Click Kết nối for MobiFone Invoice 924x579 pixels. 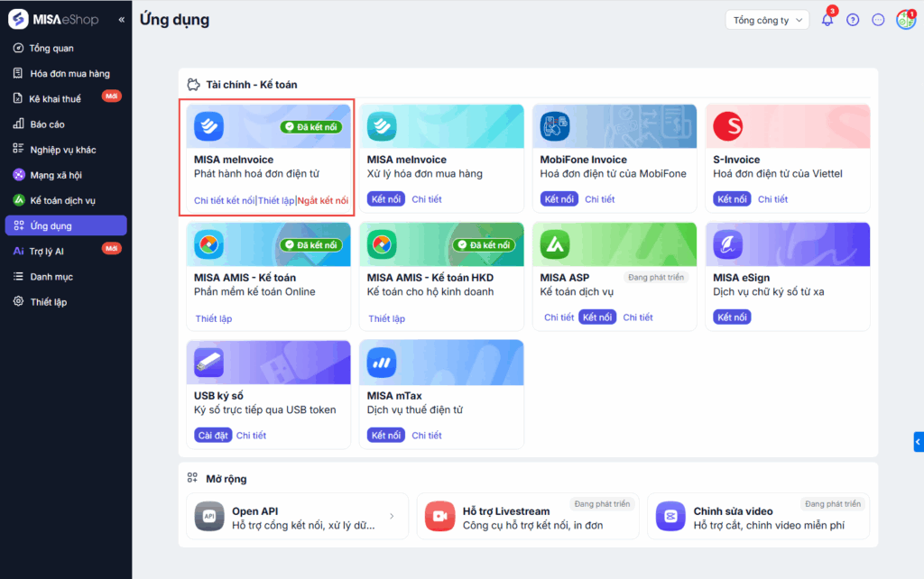[559, 199]
